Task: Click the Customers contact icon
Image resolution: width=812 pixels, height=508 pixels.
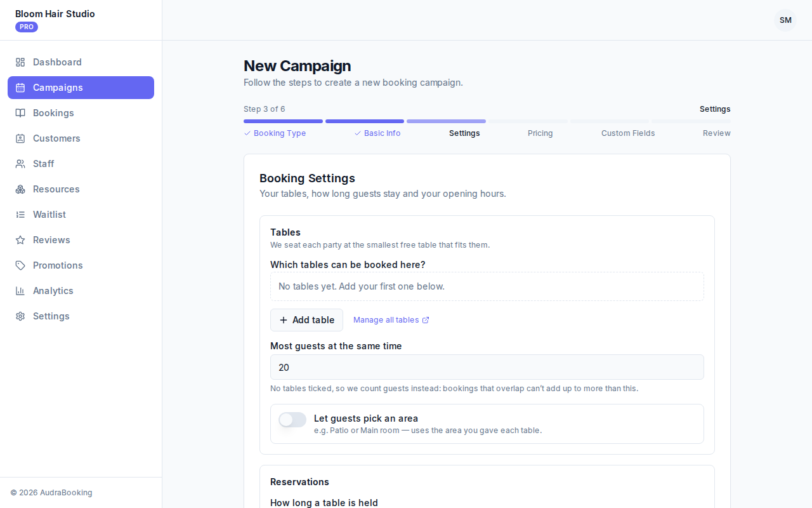Action: pos(20,138)
